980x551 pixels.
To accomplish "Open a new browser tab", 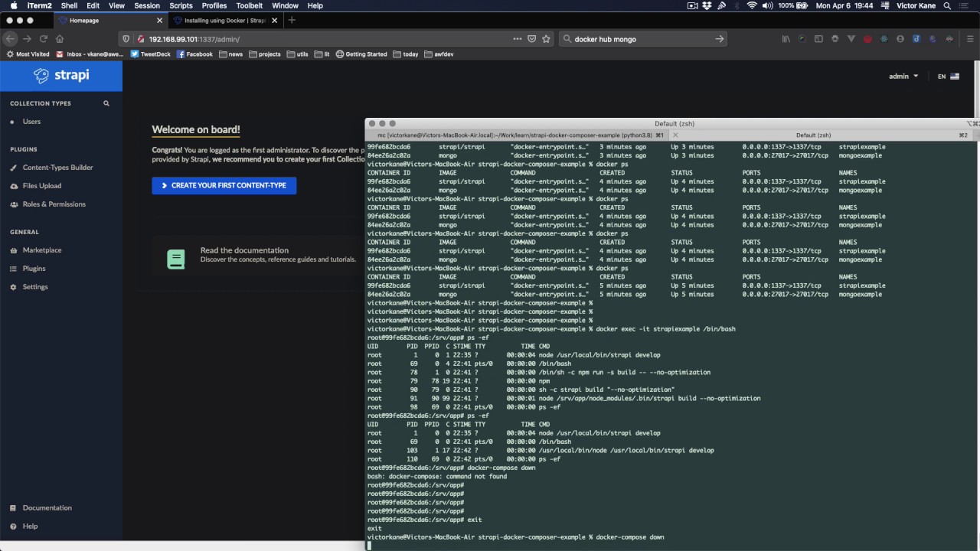I will pos(292,20).
